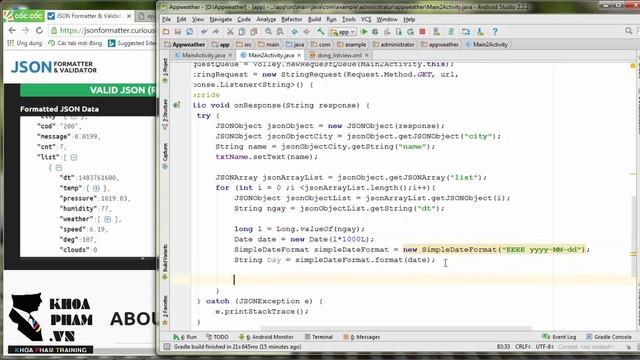The height and width of the screenshot is (360, 640).
Task: Click the CRLF line separator selector
Action: 522,347
